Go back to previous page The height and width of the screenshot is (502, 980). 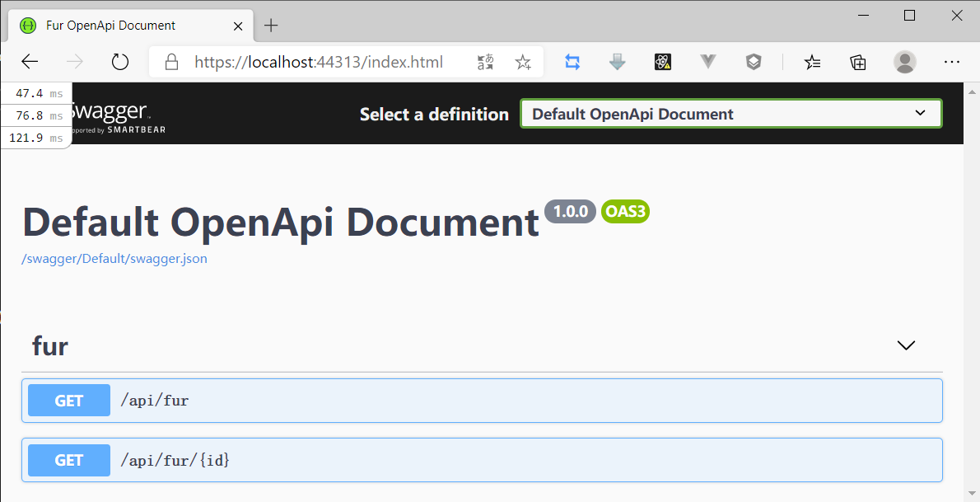(30, 62)
